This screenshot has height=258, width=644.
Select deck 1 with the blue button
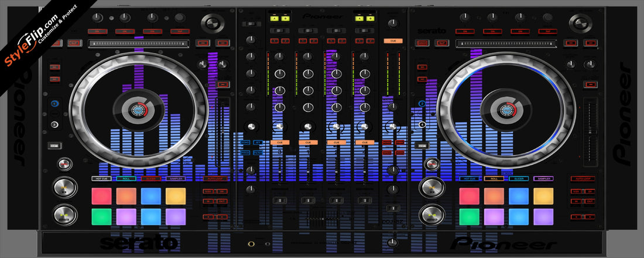coord(55,104)
